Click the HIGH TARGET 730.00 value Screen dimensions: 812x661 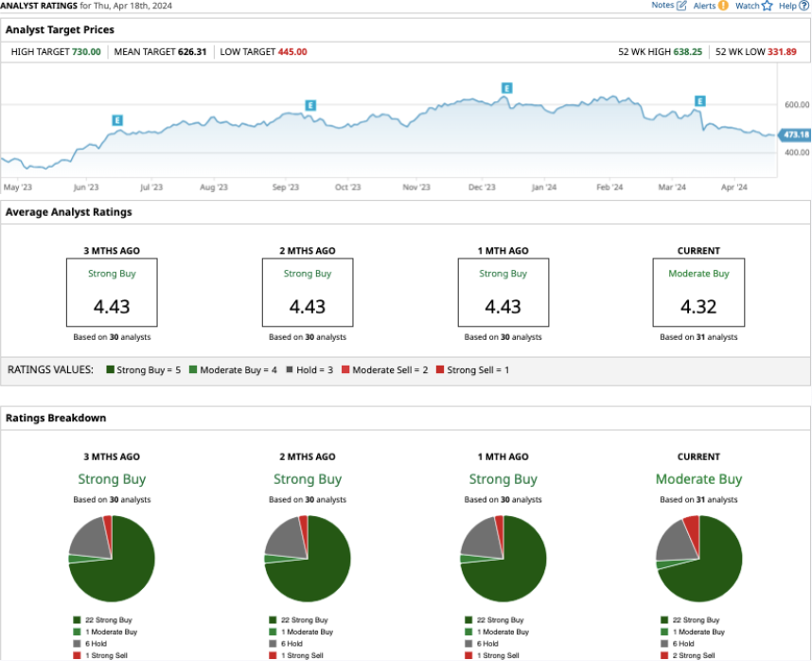pyautogui.click(x=86, y=52)
